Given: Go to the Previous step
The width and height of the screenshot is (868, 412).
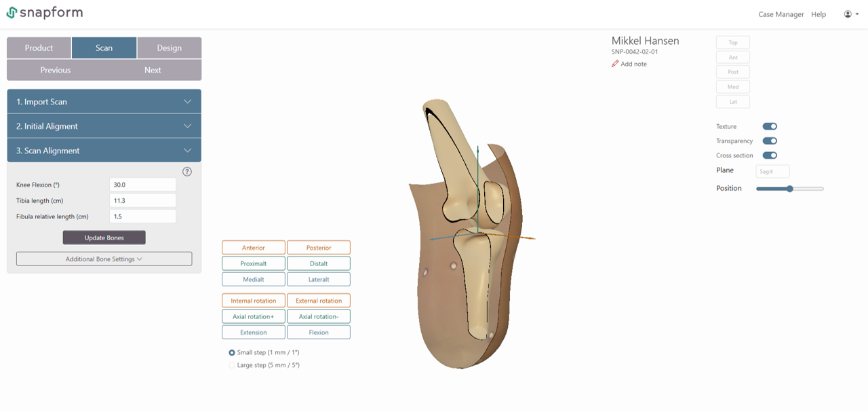Looking at the screenshot, I should pyautogui.click(x=56, y=70).
